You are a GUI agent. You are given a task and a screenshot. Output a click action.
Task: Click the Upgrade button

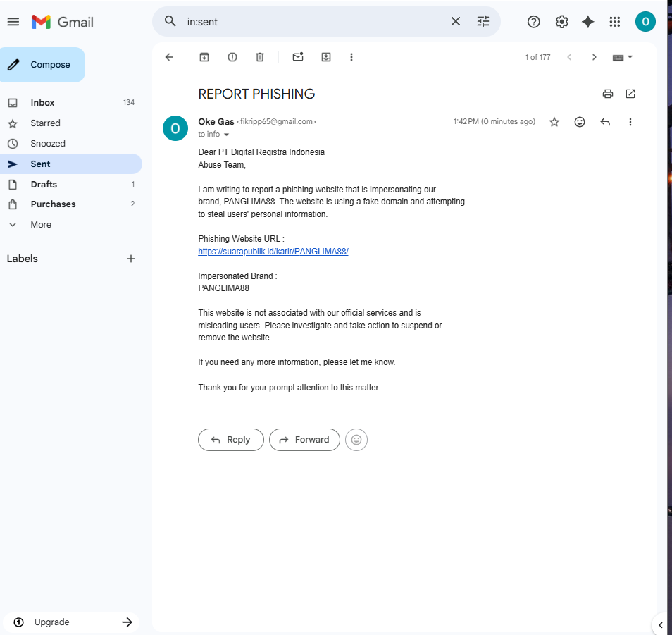tap(71, 622)
